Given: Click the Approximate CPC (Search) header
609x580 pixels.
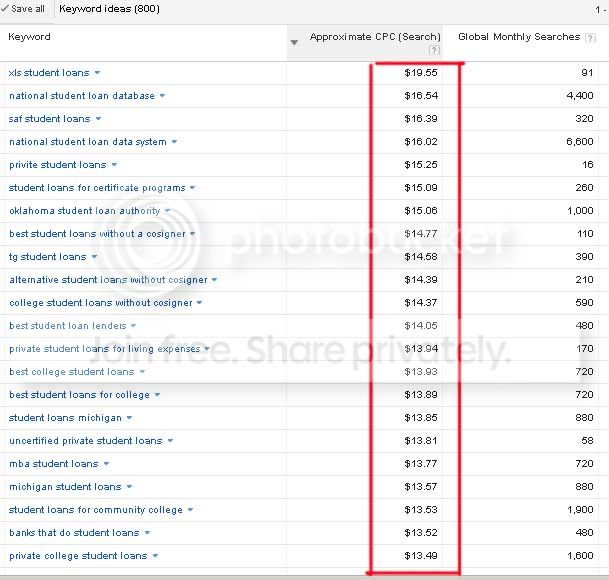Looking at the screenshot, I should pyautogui.click(x=375, y=37).
